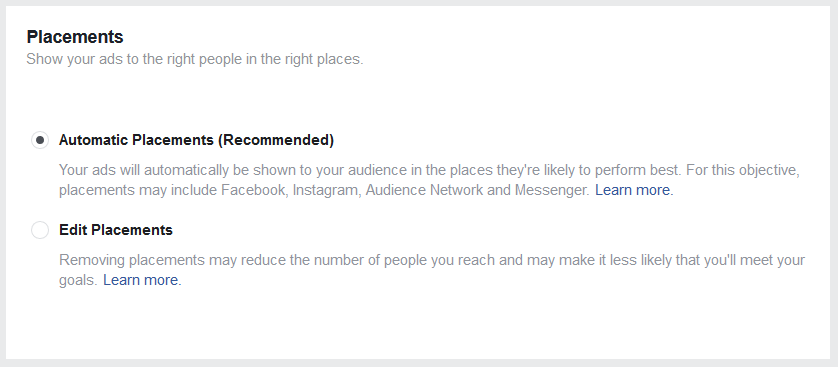The height and width of the screenshot is (367, 838).
Task: Choose the Edit Placements radio button
Action: tap(40, 230)
